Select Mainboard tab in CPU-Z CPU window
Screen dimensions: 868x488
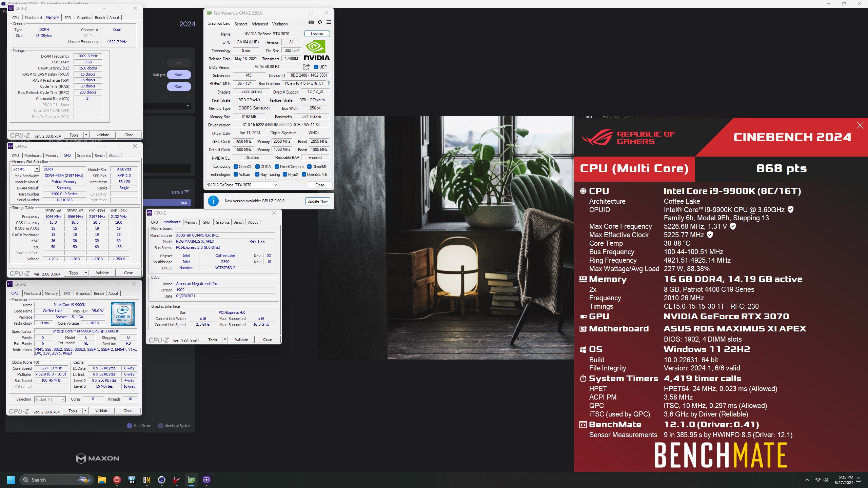tap(32, 293)
